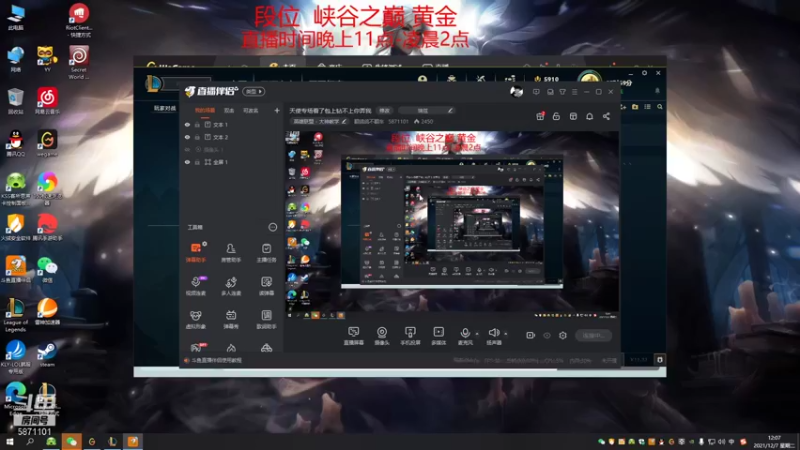The height and width of the screenshot is (450, 800).
Task: Show the hidden 摄像头 1 source via its eye icon
Action: (187, 149)
